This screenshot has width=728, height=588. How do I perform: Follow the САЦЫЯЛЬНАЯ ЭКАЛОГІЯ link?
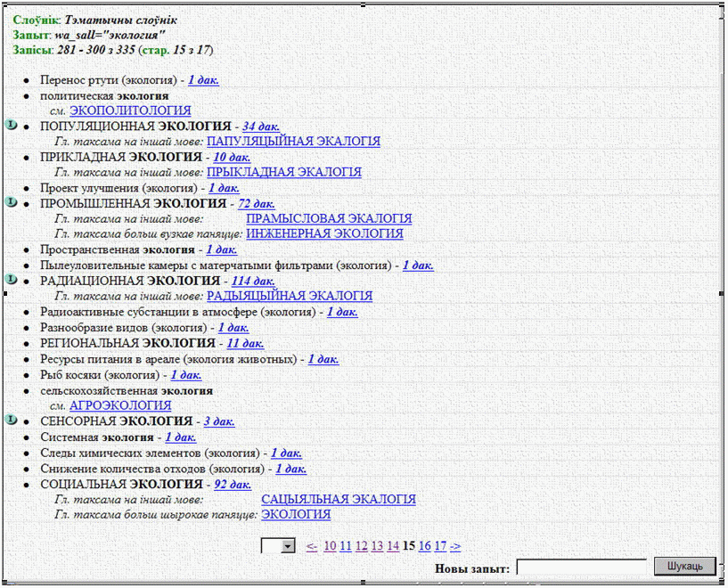point(339,500)
